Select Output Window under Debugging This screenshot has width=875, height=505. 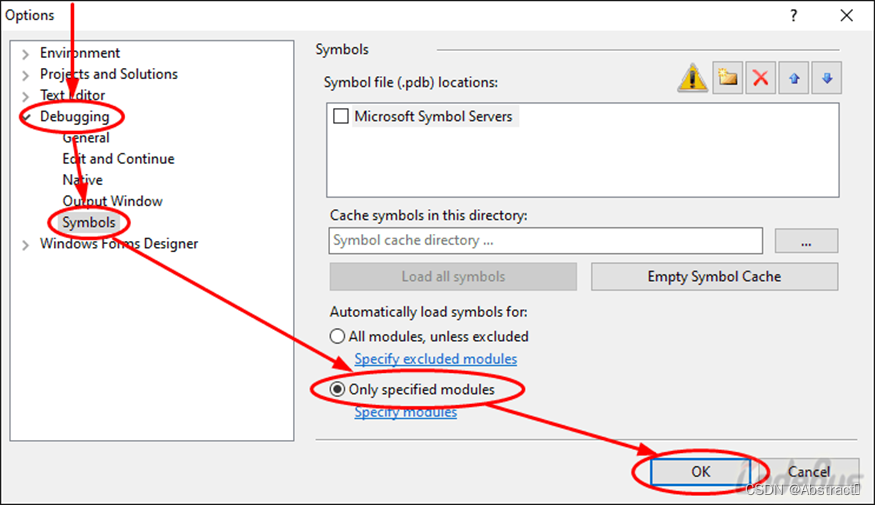112,201
